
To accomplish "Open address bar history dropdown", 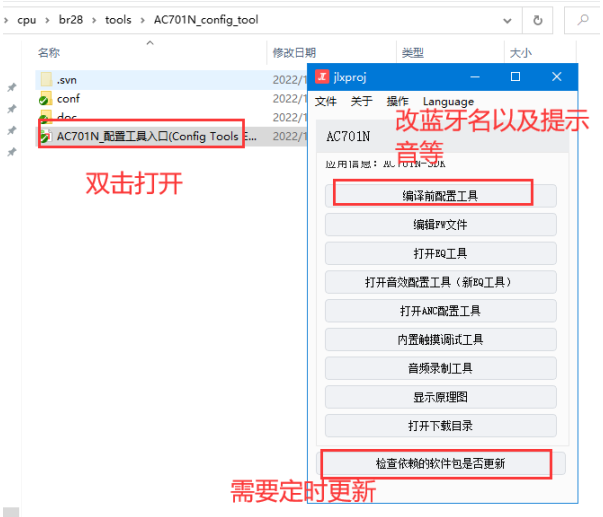I will [x=508, y=20].
